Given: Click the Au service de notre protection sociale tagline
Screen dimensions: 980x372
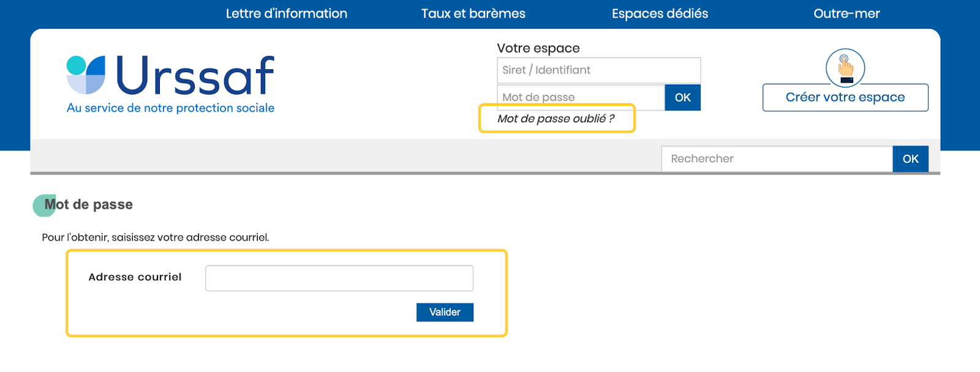Looking at the screenshot, I should (x=170, y=108).
